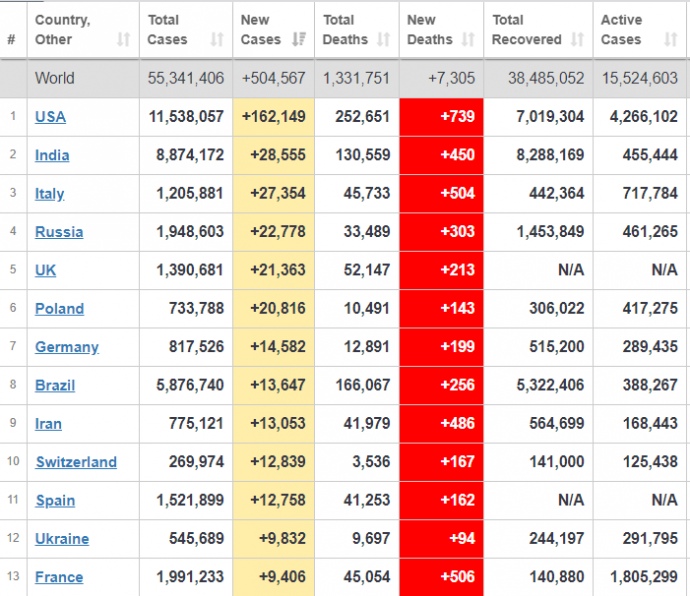Click the # rank column header
This screenshot has height=596, width=690.
coord(11,40)
